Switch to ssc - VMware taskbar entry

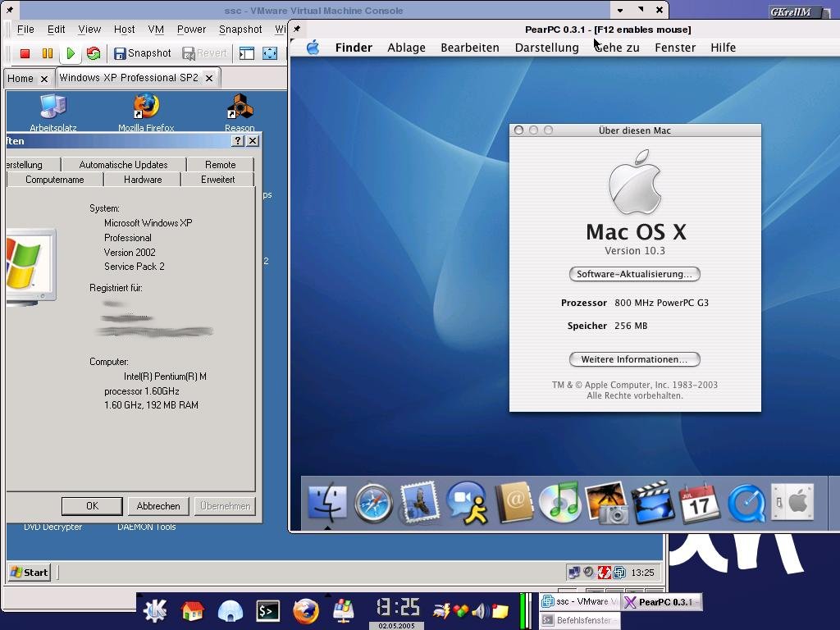point(579,601)
